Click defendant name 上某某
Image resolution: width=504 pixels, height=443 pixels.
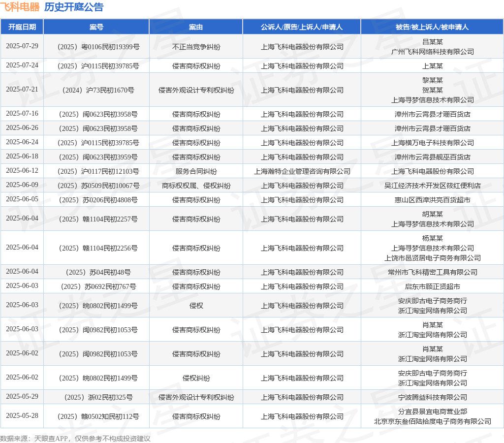pyautogui.click(x=432, y=66)
